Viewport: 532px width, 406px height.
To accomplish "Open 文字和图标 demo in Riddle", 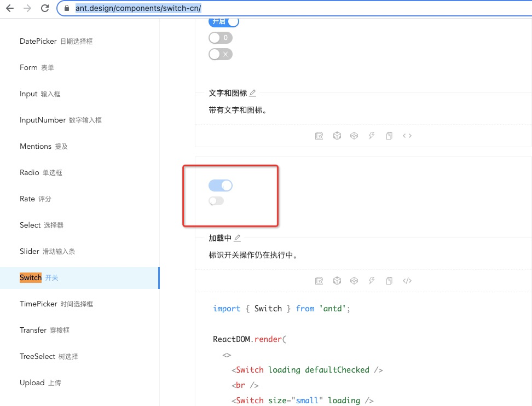I will [x=319, y=136].
